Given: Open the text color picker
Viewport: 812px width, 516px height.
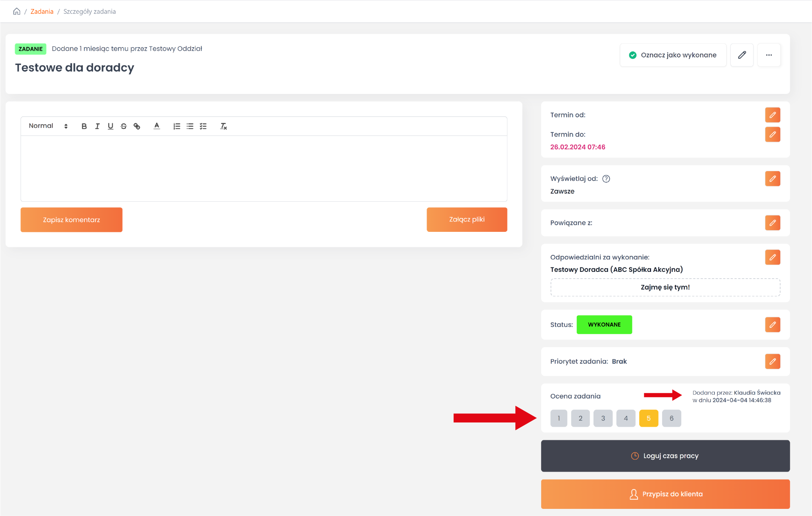Looking at the screenshot, I should coord(157,126).
